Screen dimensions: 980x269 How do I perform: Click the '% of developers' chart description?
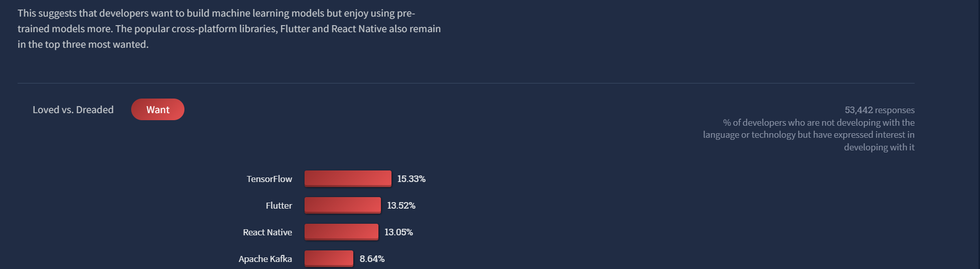[809, 135]
